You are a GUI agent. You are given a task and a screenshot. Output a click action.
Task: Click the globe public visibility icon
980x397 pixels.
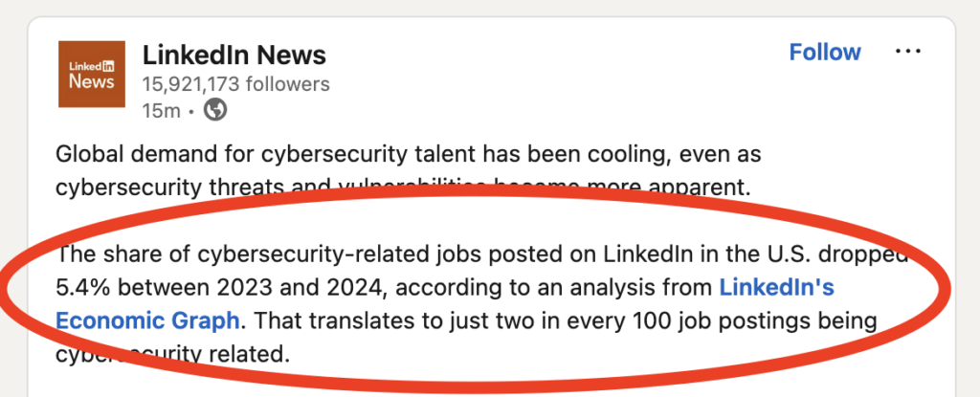click(215, 110)
